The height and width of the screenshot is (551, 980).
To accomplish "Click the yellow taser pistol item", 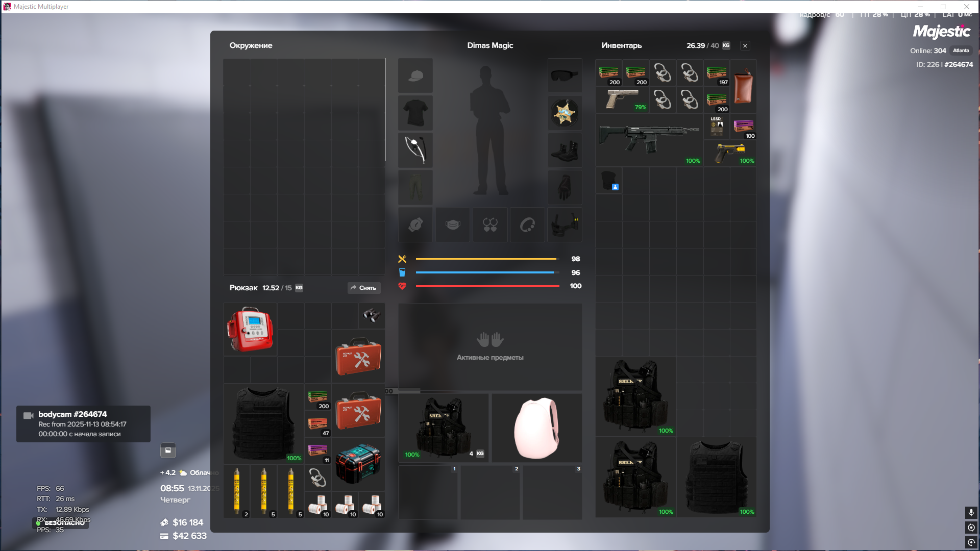I will pyautogui.click(x=730, y=153).
